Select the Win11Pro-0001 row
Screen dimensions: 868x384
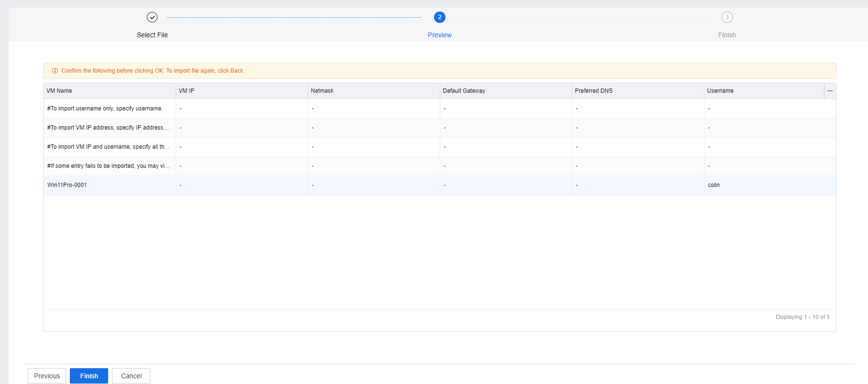[67, 185]
